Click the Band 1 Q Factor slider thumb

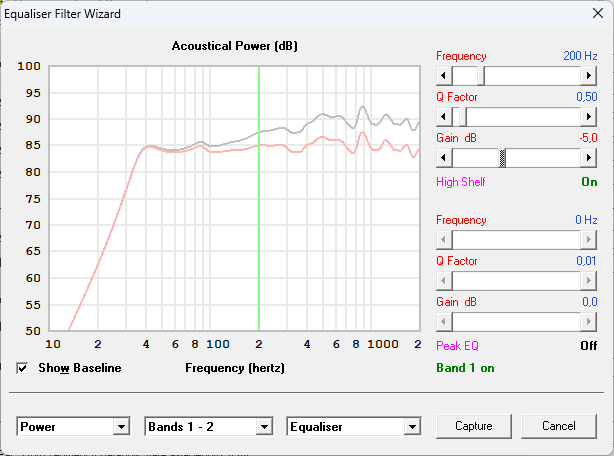tap(463, 117)
